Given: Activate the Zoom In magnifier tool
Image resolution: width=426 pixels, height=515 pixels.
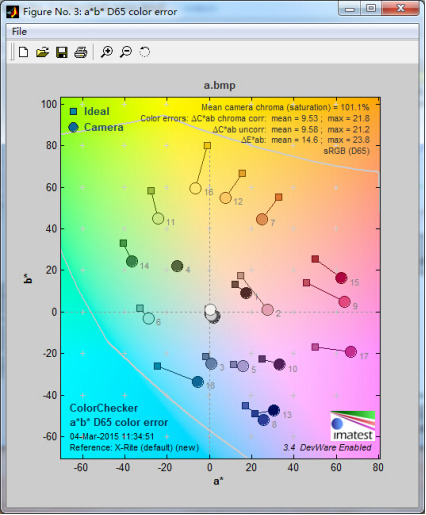Looking at the screenshot, I should tap(107, 52).
